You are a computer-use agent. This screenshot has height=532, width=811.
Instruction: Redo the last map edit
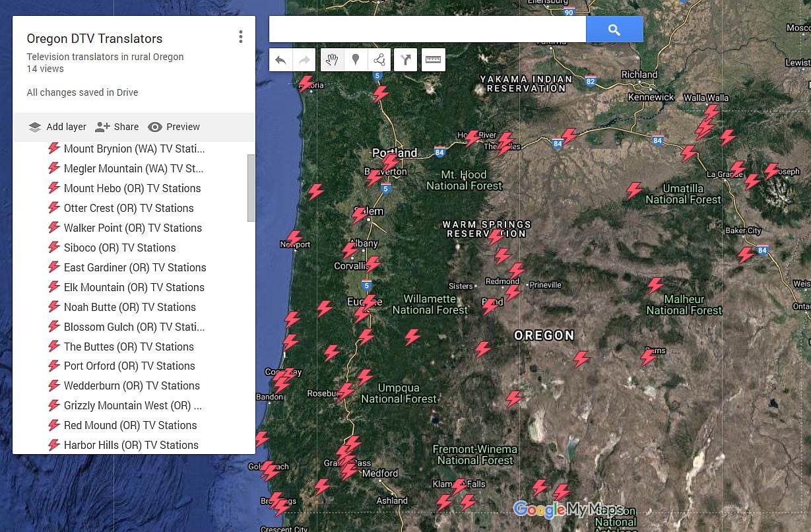tap(304, 60)
